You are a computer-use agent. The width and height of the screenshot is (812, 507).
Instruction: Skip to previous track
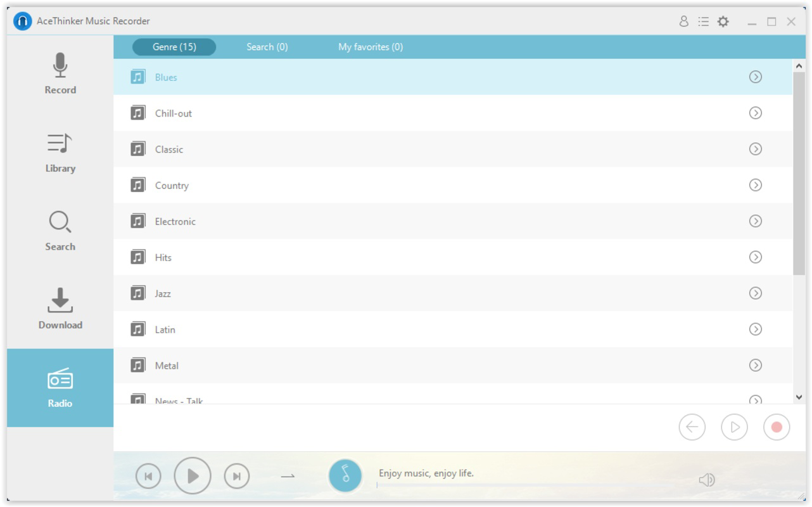pos(148,476)
